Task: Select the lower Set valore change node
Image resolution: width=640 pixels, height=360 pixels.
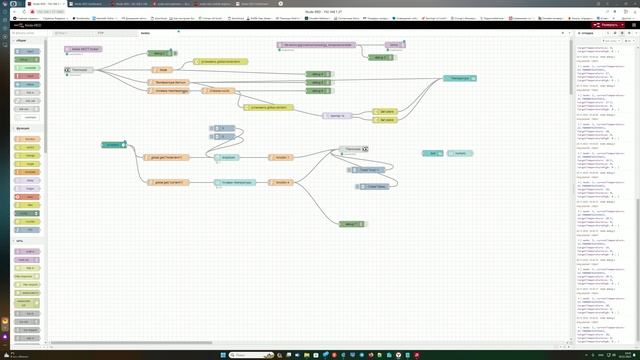Action: 385,120
